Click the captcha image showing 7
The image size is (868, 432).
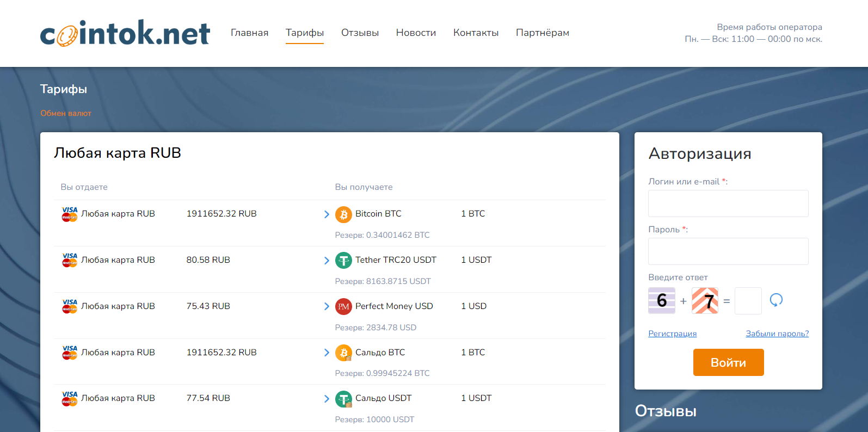pyautogui.click(x=705, y=300)
